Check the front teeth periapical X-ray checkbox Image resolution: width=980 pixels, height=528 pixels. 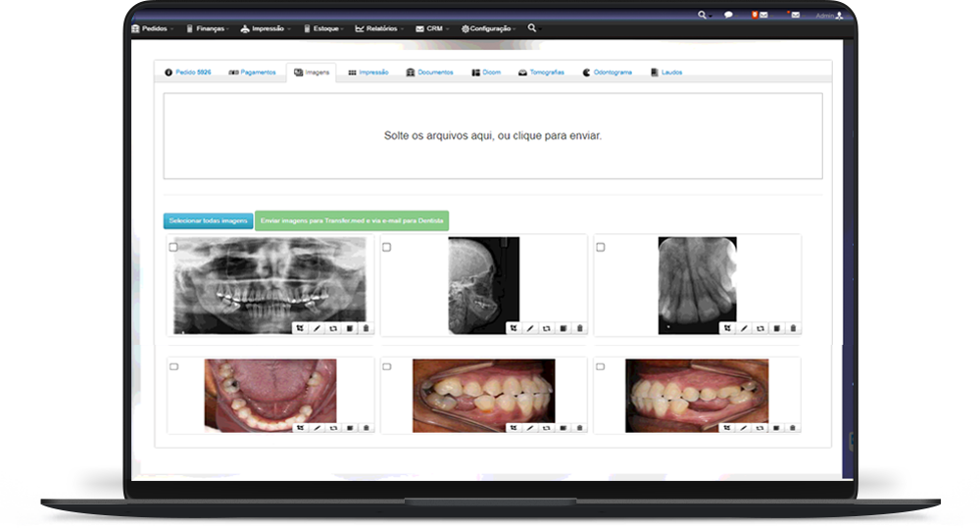601,247
